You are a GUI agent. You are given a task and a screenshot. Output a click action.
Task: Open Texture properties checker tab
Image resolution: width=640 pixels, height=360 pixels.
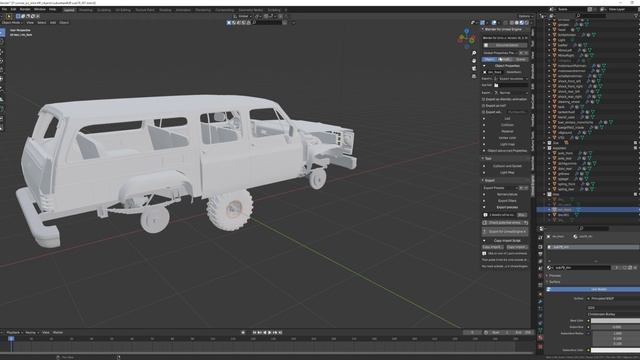coord(540,346)
